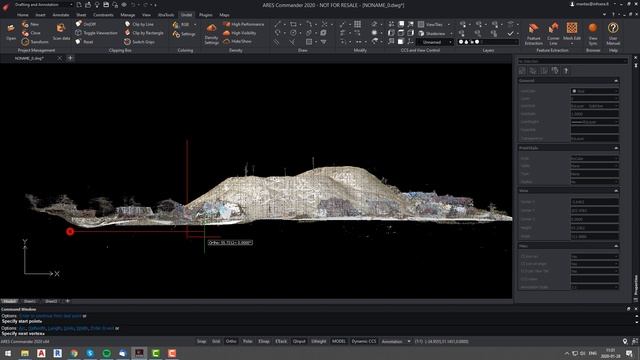Collapse the View properties section
Image resolution: width=640 pixels, height=360 pixels.
(x=616, y=191)
